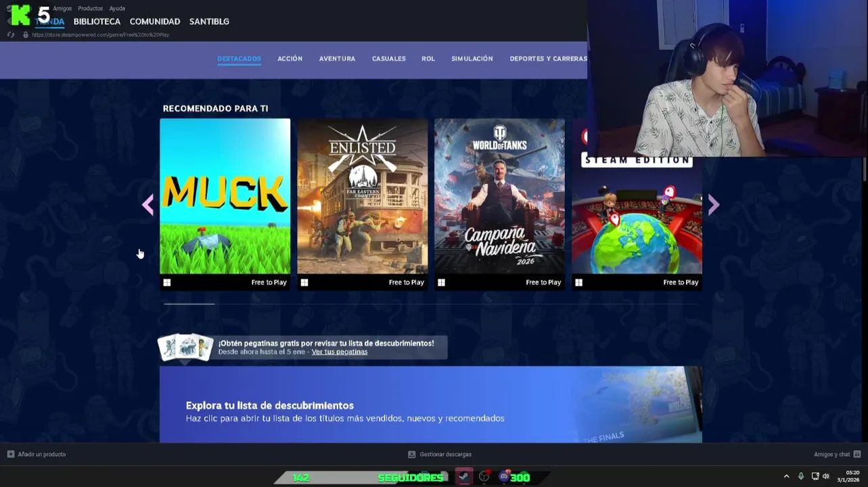Click the Haz clic para abrir tu lista subtitle

(345, 419)
